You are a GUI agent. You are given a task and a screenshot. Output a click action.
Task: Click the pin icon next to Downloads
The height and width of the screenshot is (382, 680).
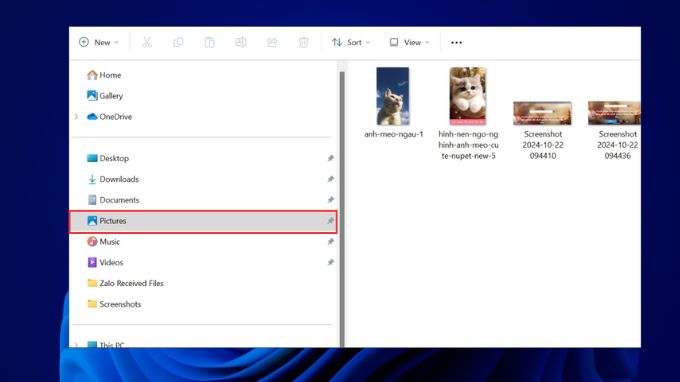click(x=330, y=179)
